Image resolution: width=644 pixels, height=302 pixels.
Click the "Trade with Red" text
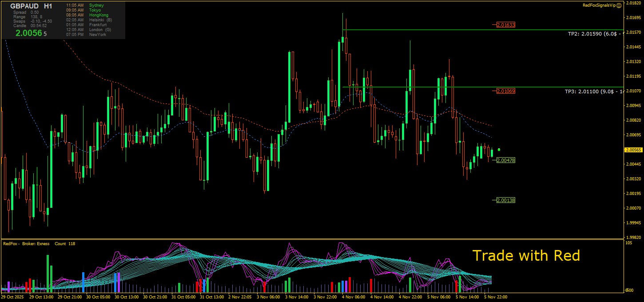click(526, 256)
